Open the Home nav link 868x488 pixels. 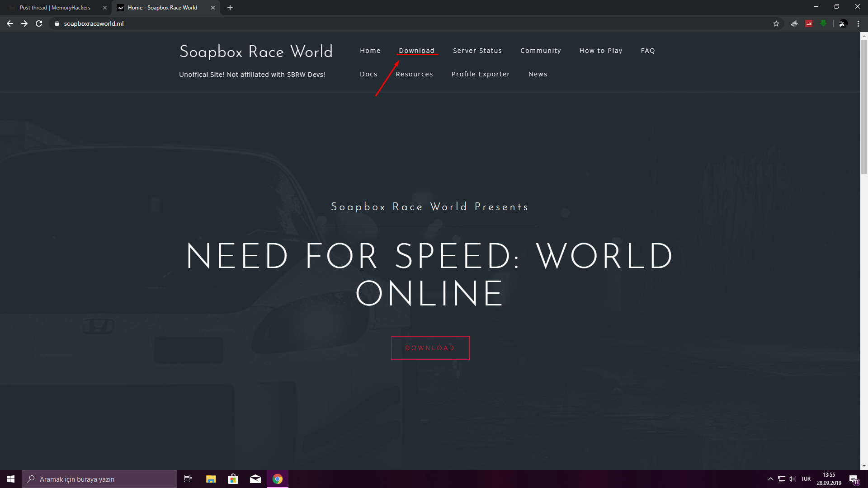[370, 51]
